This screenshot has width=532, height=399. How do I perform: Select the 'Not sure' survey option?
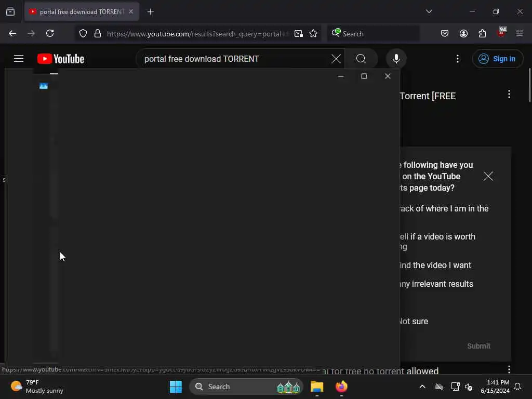click(414, 321)
